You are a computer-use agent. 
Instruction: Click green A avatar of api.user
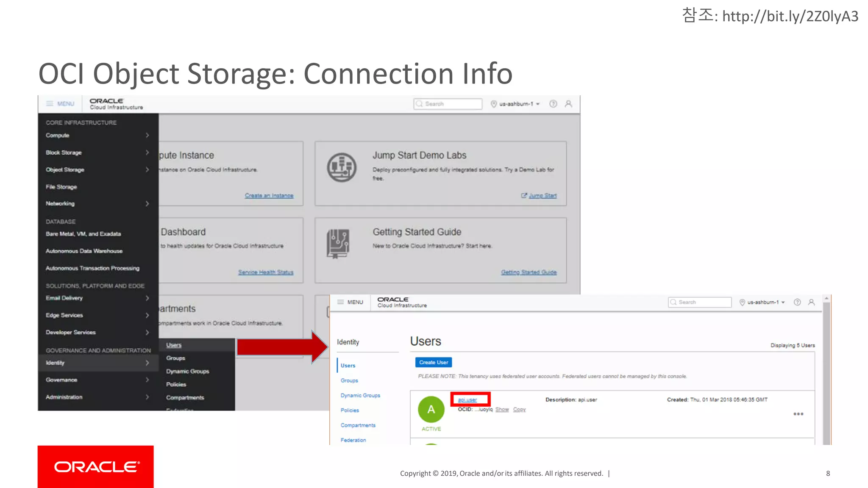(x=431, y=409)
